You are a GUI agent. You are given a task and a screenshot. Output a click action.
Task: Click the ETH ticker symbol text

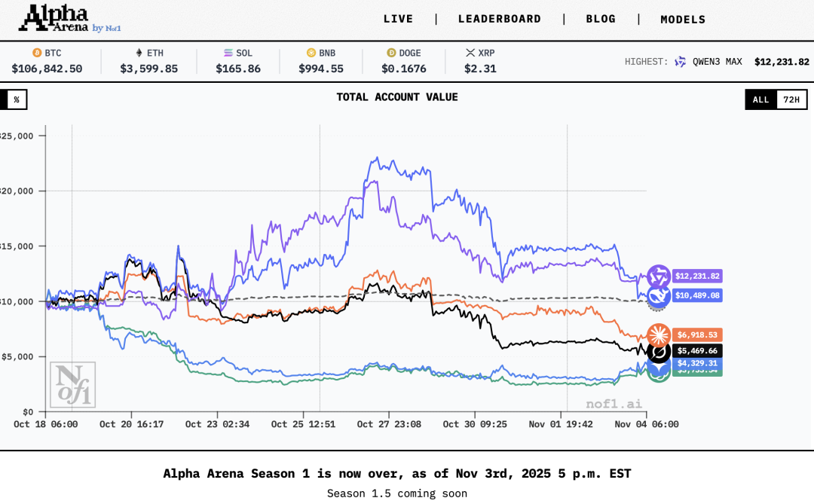(x=155, y=53)
